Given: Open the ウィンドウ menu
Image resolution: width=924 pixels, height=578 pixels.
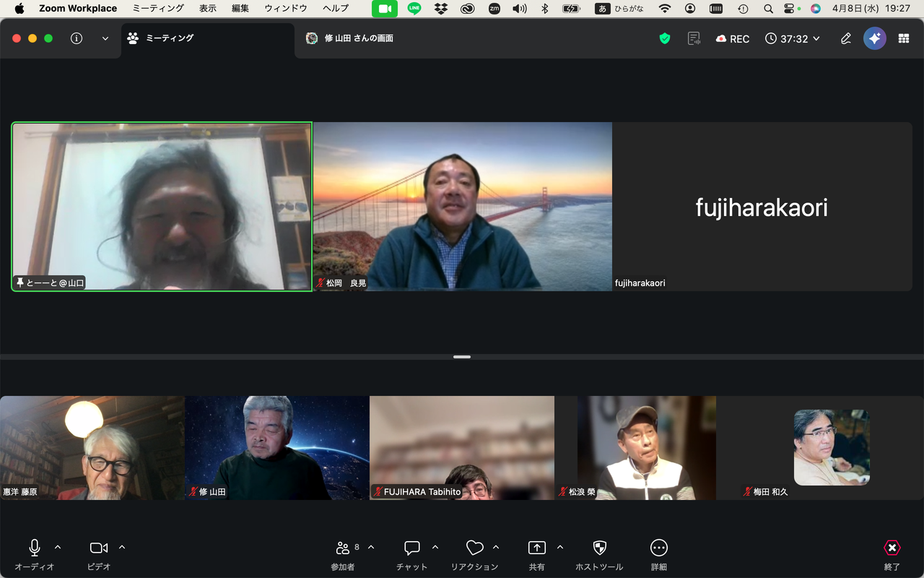Looking at the screenshot, I should tap(286, 9).
